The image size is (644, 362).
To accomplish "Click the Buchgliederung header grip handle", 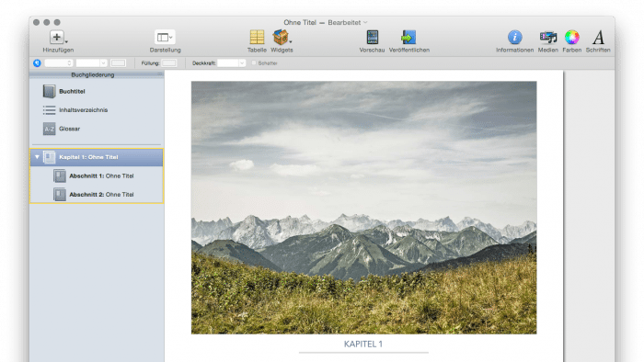I will (160, 74).
